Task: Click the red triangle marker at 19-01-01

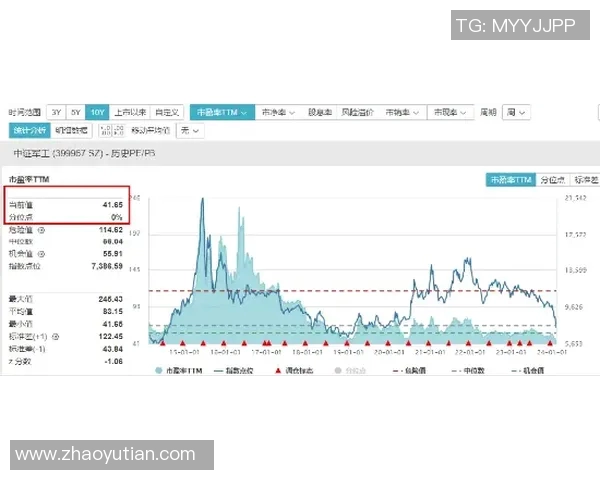Action: pos(347,343)
